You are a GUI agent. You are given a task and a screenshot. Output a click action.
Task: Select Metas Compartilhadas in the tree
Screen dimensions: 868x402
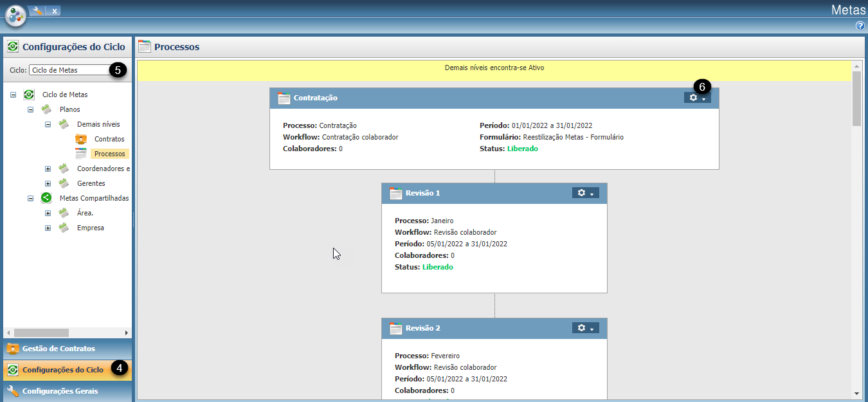tap(95, 198)
